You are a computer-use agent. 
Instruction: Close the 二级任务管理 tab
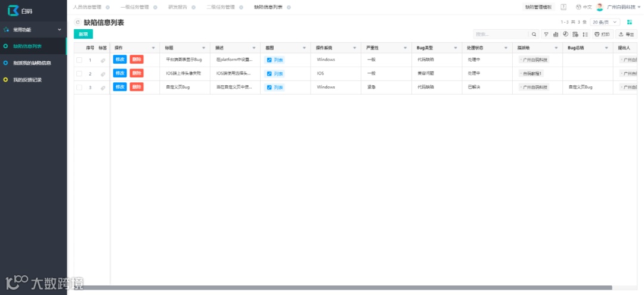[x=241, y=7]
